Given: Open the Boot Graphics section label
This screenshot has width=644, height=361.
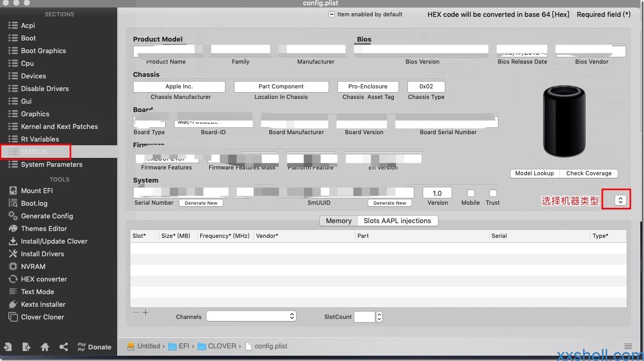Looking at the screenshot, I should click(x=44, y=51).
